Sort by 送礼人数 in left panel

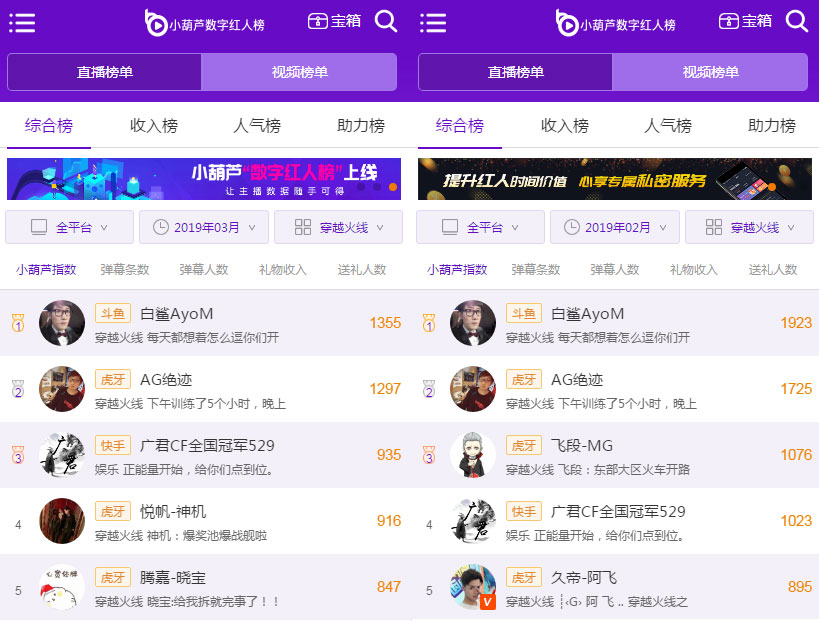361,270
